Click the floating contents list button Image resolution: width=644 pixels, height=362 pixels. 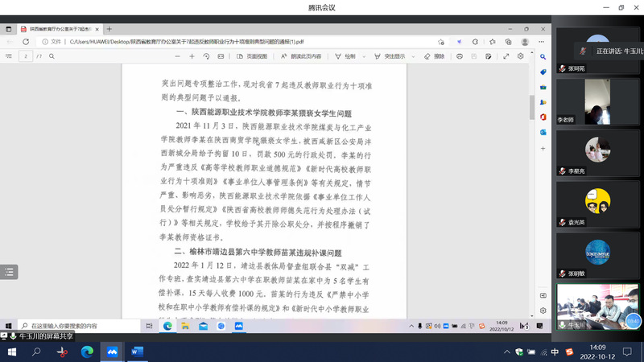(x=9, y=272)
